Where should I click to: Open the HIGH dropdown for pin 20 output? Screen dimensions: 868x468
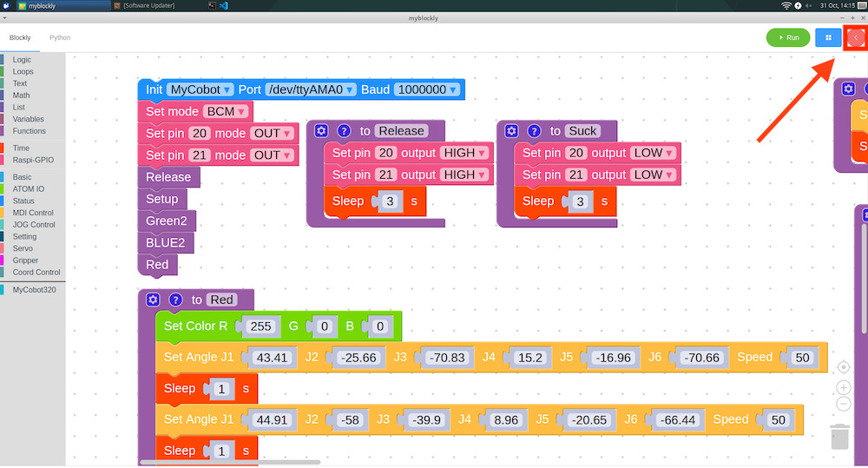[464, 153]
